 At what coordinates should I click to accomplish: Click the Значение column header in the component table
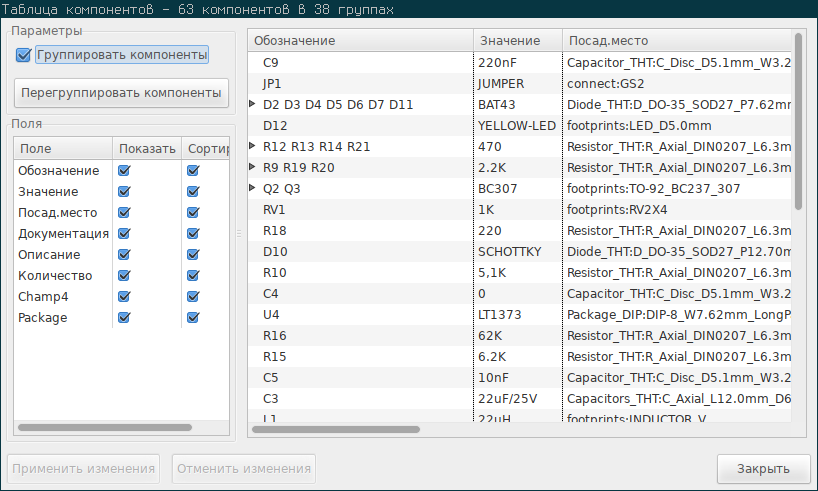tap(518, 41)
